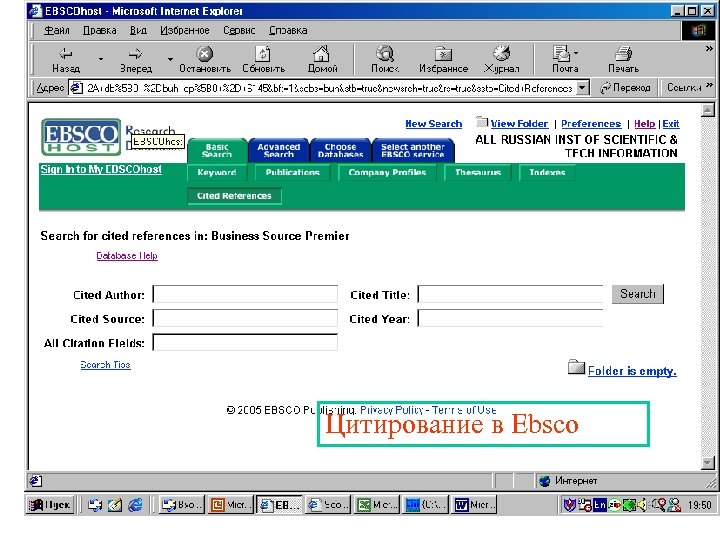720x540 pixels.
Task: Select the Thesaurus sub-tab
Action: (x=478, y=173)
